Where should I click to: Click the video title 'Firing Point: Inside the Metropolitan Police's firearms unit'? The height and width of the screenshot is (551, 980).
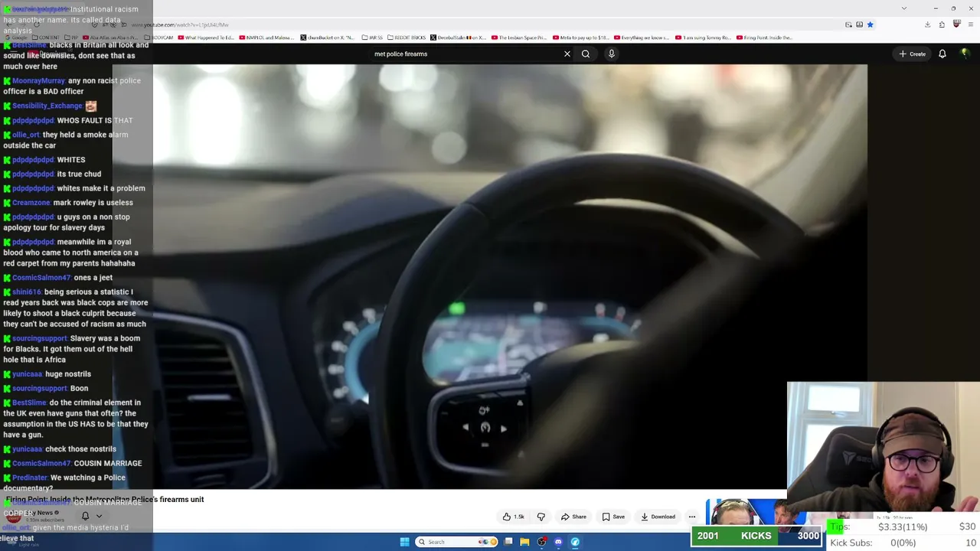[105, 499]
